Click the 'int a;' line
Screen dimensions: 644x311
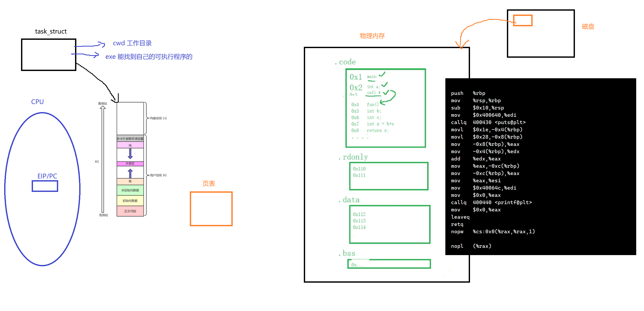click(373, 87)
